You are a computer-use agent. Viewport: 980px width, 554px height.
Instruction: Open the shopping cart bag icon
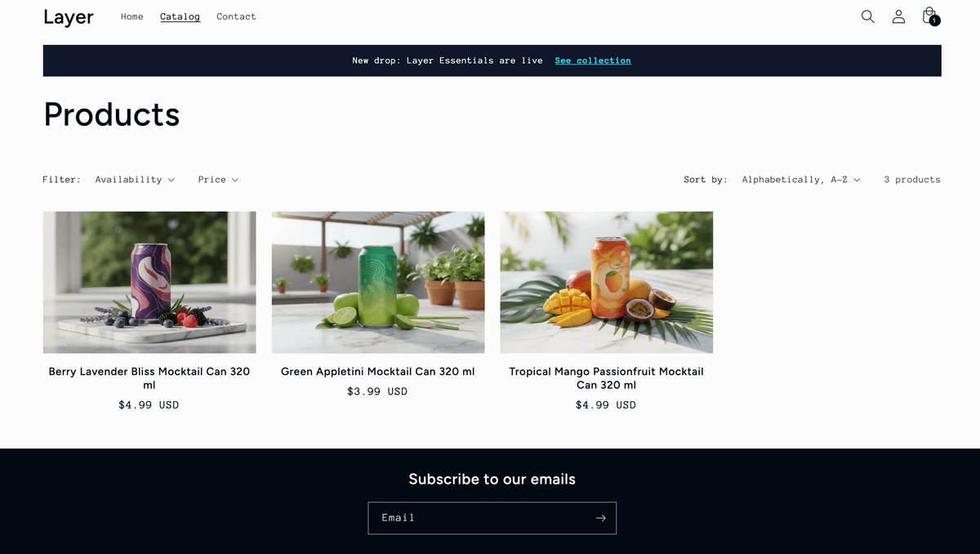pos(929,16)
